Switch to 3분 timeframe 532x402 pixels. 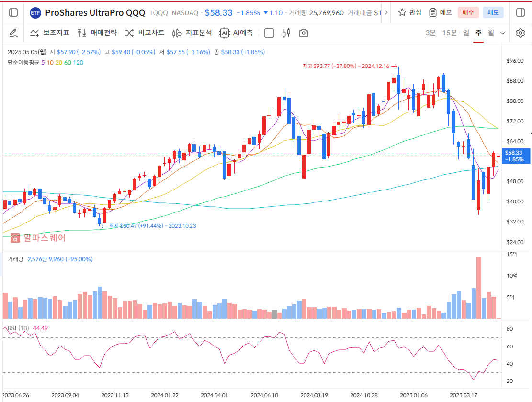(x=430, y=33)
